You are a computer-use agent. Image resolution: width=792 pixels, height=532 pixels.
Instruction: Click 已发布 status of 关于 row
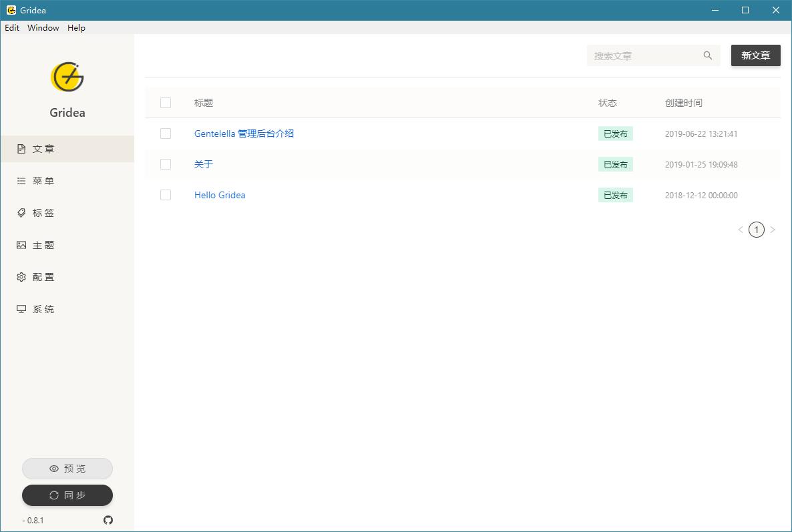(x=615, y=165)
